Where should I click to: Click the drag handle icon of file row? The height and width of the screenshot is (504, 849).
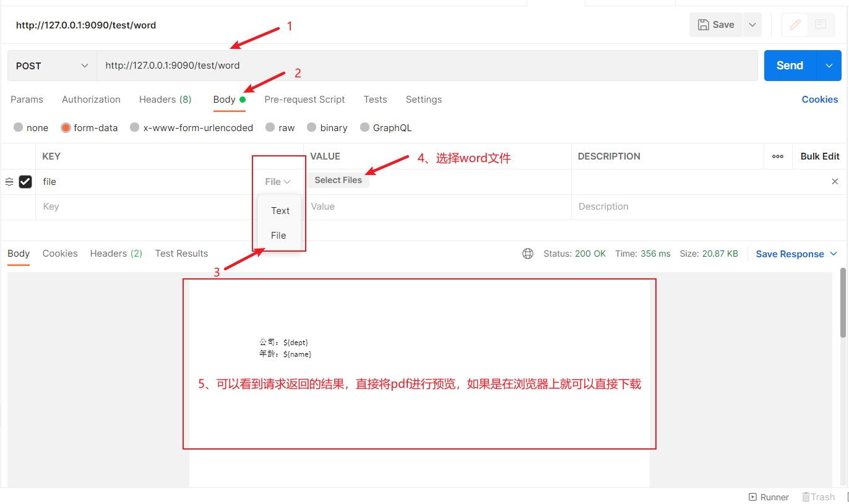click(x=9, y=182)
